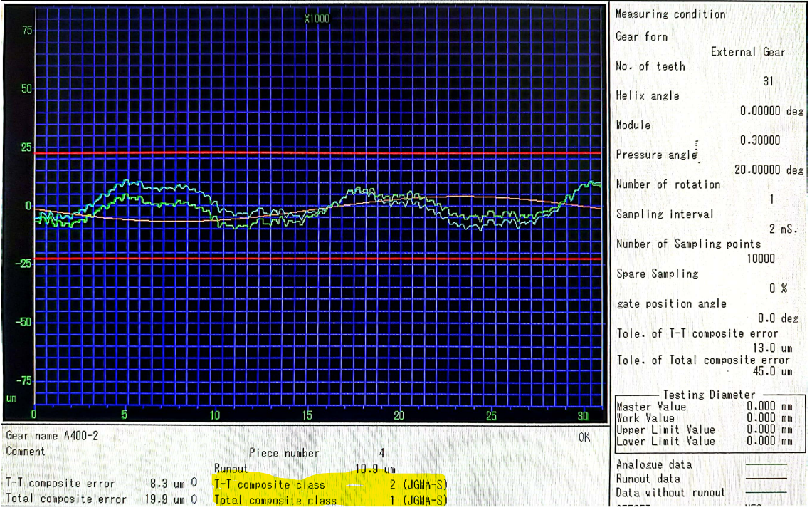Viewport: 812px width, 510px height.
Task: Click the No. of teeth value 31
Action: click(768, 81)
